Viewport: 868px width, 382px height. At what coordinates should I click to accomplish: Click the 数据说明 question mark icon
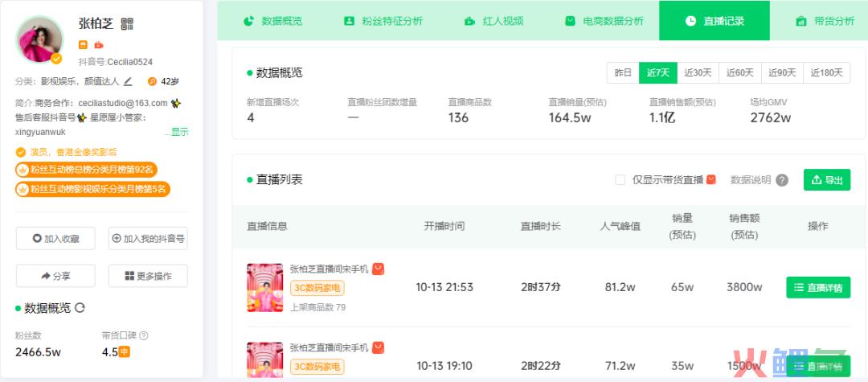(x=782, y=180)
